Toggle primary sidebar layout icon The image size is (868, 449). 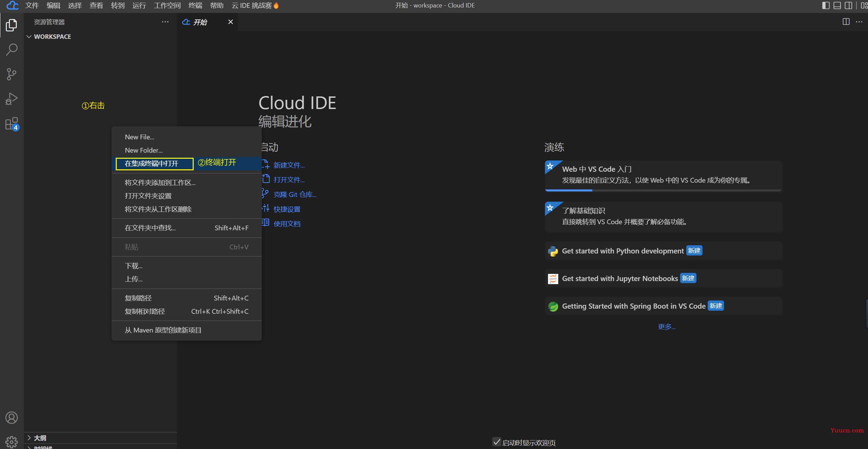coord(826,5)
